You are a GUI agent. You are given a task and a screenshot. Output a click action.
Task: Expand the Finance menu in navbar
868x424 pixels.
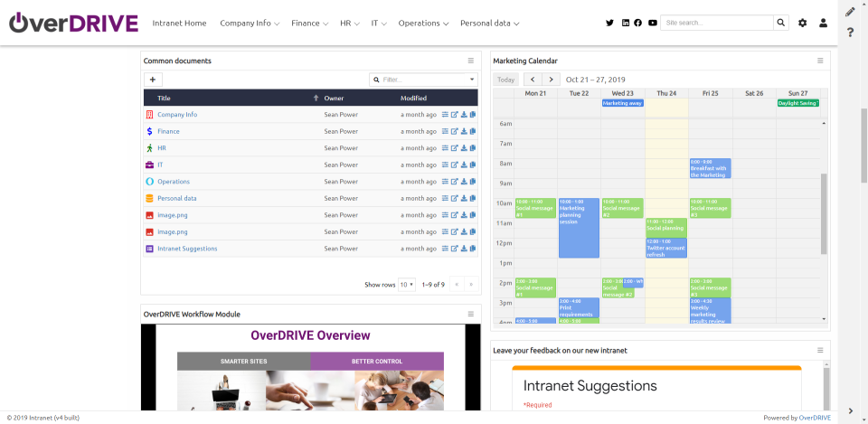pyautogui.click(x=310, y=24)
